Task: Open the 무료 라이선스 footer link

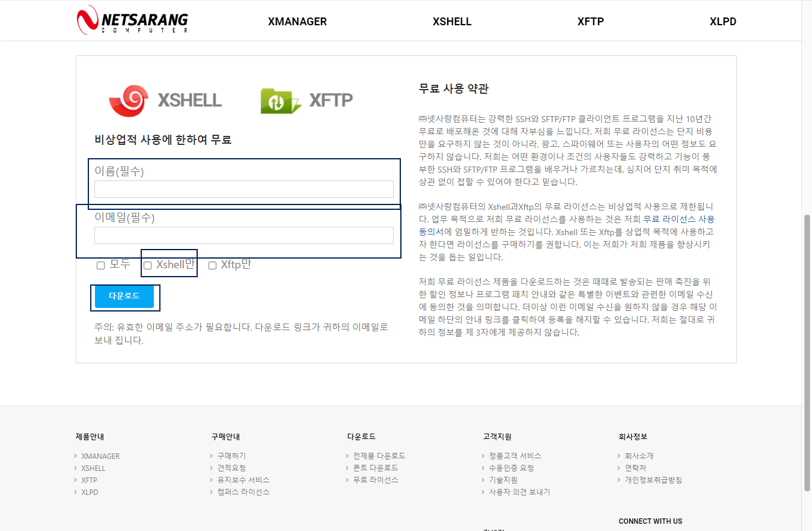Action: click(376, 480)
